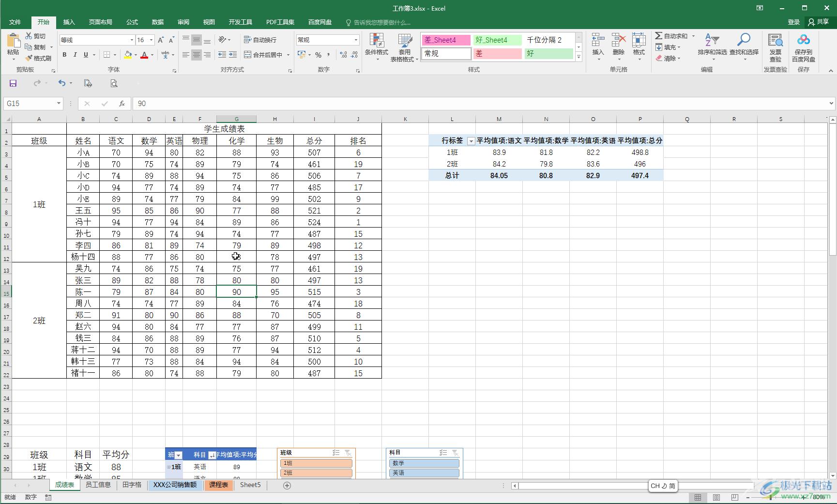Open Find and Select magnifier

point(744,47)
